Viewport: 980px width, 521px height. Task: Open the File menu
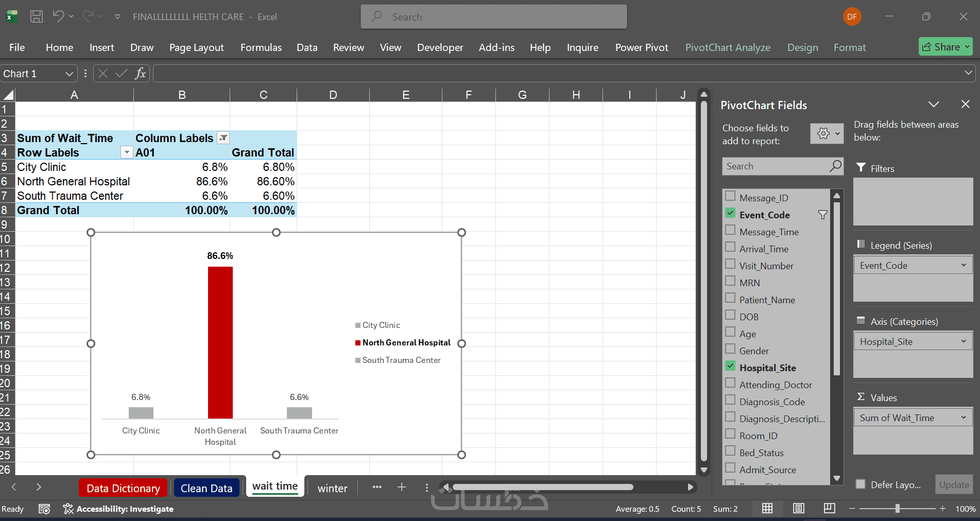(17, 47)
